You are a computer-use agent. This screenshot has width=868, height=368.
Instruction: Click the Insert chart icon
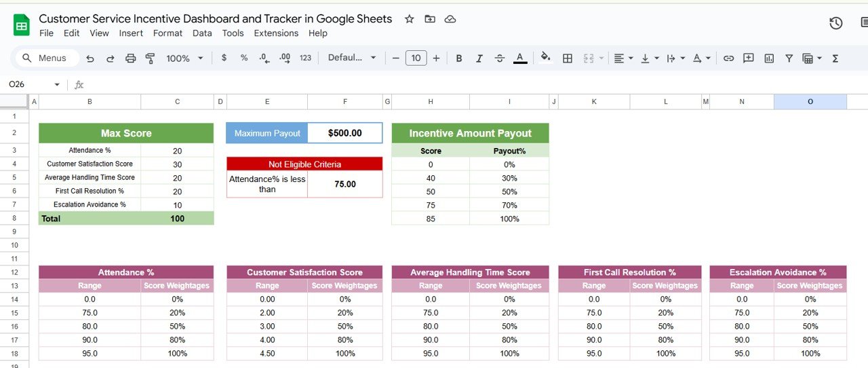769,58
